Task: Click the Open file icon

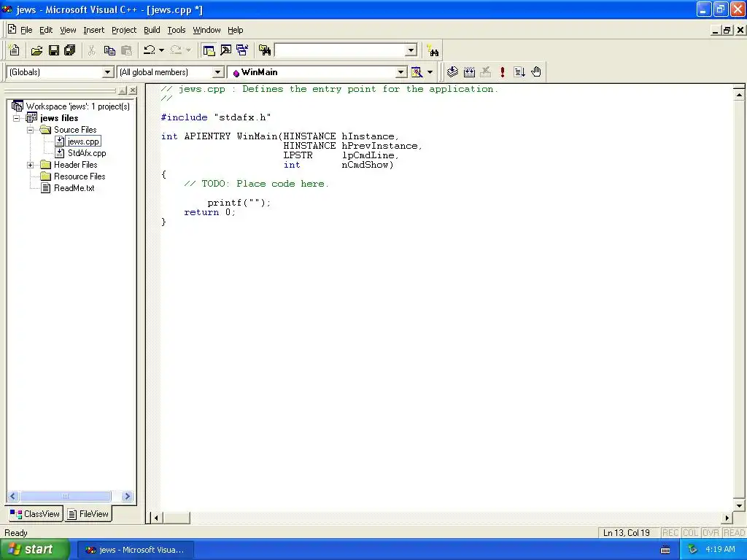Action: tap(36, 50)
